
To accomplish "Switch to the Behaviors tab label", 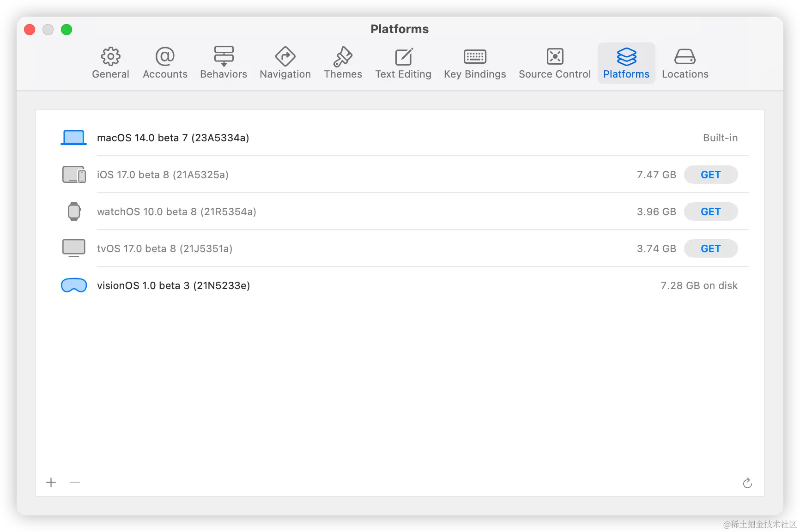I will 224,74.
